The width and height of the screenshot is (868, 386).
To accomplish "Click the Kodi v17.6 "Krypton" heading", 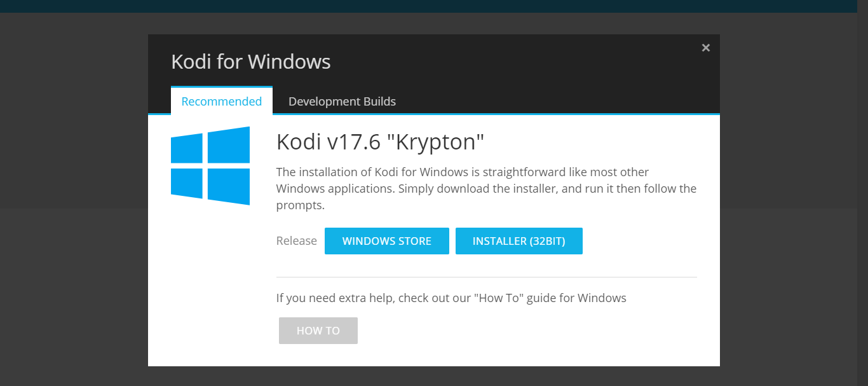I will click(x=381, y=142).
